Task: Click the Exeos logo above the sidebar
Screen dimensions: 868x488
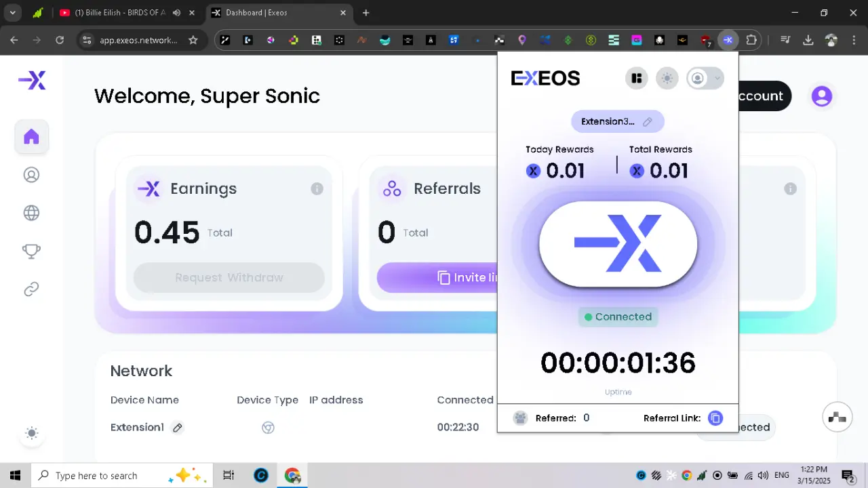Action: [x=32, y=81]
